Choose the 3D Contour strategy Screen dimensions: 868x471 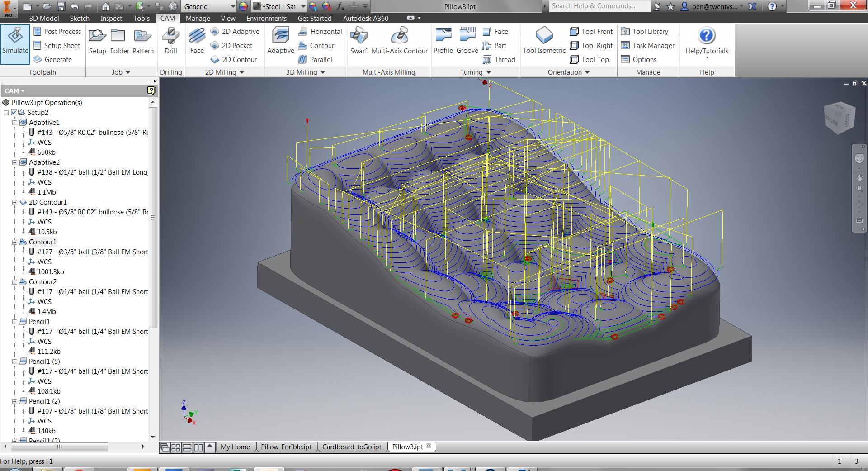pos(316,46)
